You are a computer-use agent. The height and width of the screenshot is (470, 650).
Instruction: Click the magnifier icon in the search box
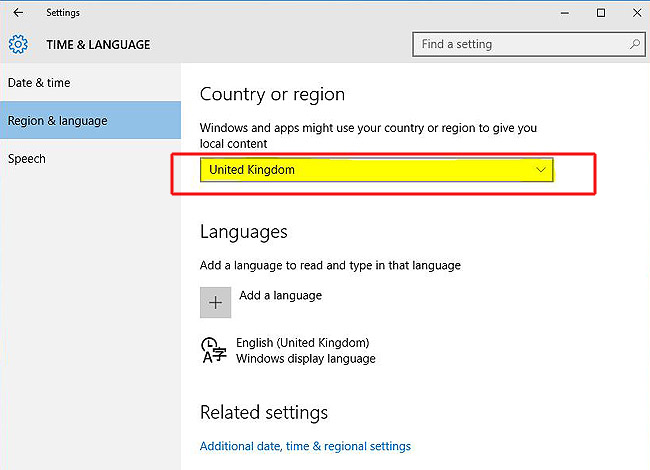pos(634,44)
